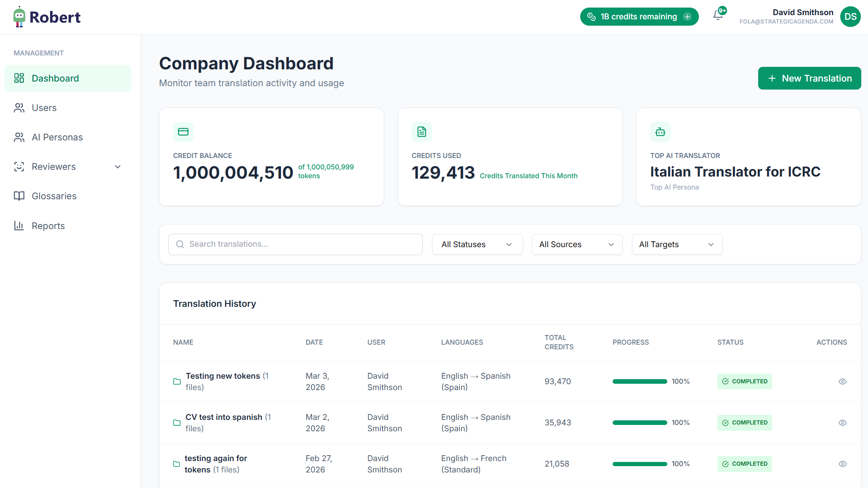Select the Users sidebar icon

[x=19, y=108]
